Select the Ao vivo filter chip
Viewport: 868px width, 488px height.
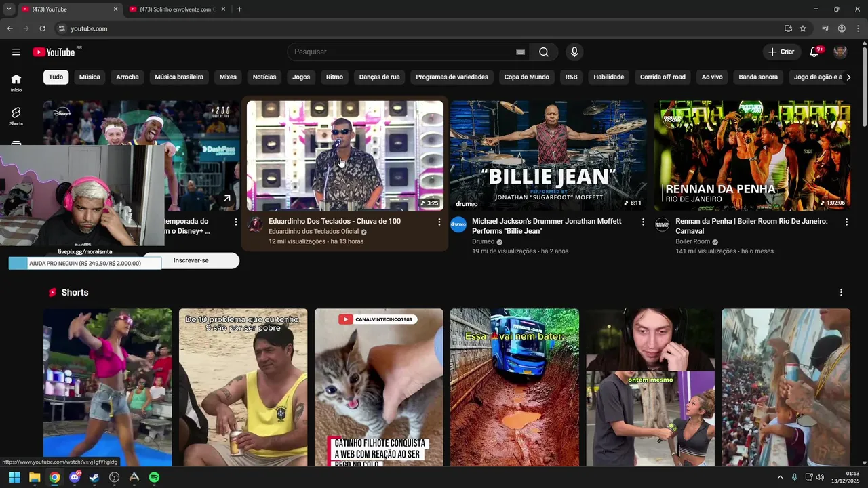coord(712,77)
